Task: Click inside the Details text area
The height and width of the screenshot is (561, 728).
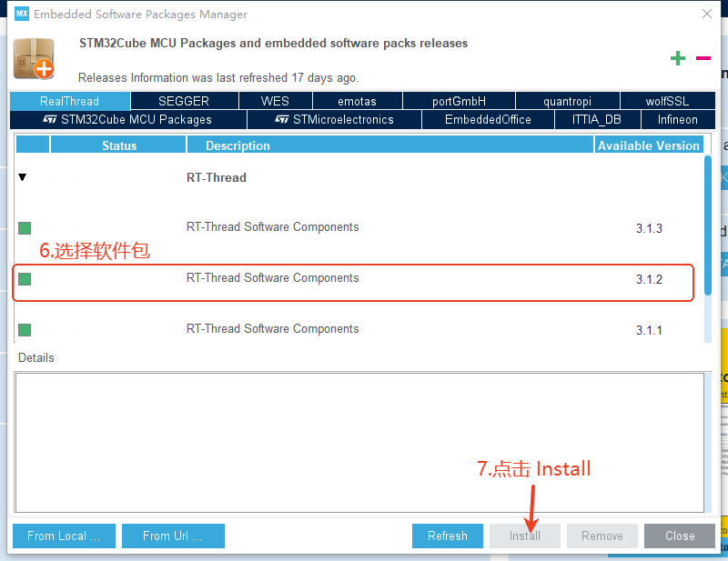Action: pos(359,443)
